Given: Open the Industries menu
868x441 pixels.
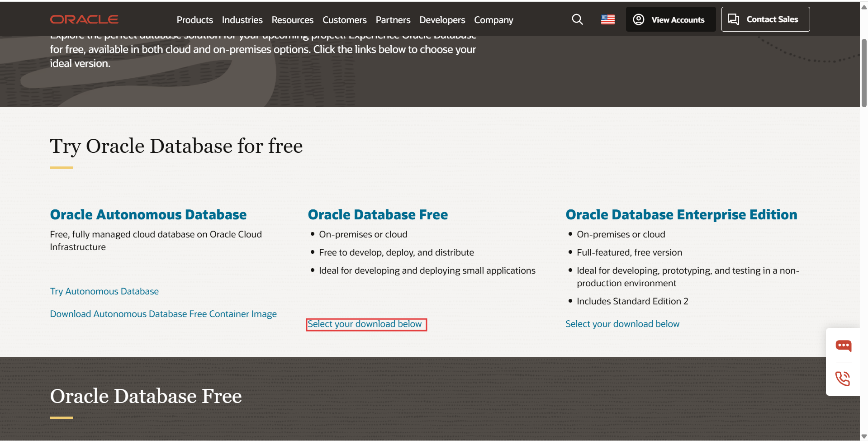Looking at the screenshot, I should pyautogui.click(x=242, y=20).
